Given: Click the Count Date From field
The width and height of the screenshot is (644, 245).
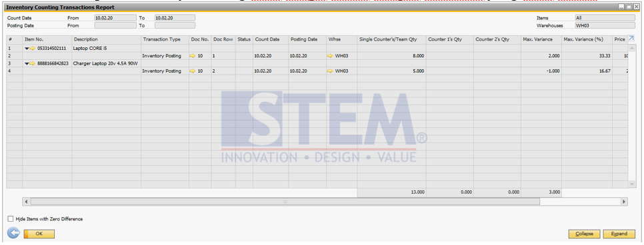Looking at the screenshot, I should tap(115, 18).
